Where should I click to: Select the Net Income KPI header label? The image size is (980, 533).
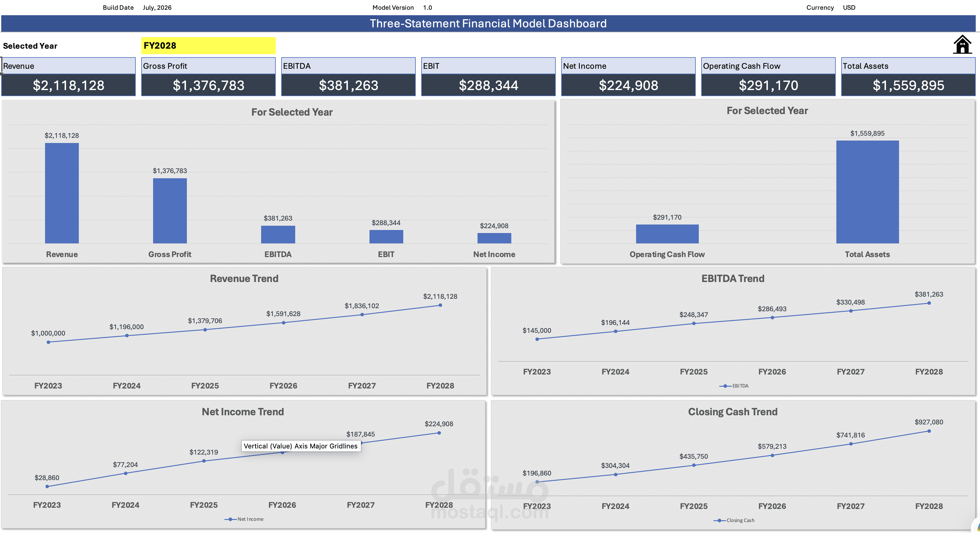[628, 66]
